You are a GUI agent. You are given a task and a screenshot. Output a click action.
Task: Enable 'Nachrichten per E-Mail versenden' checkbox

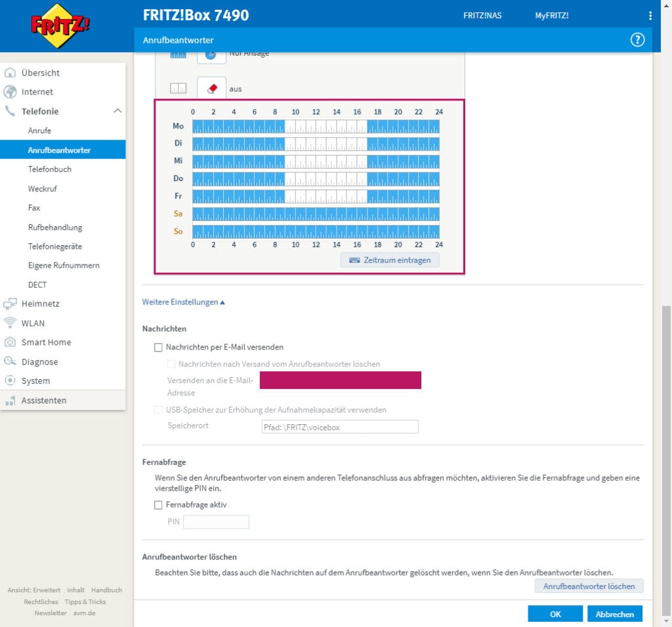click(158, 348)
